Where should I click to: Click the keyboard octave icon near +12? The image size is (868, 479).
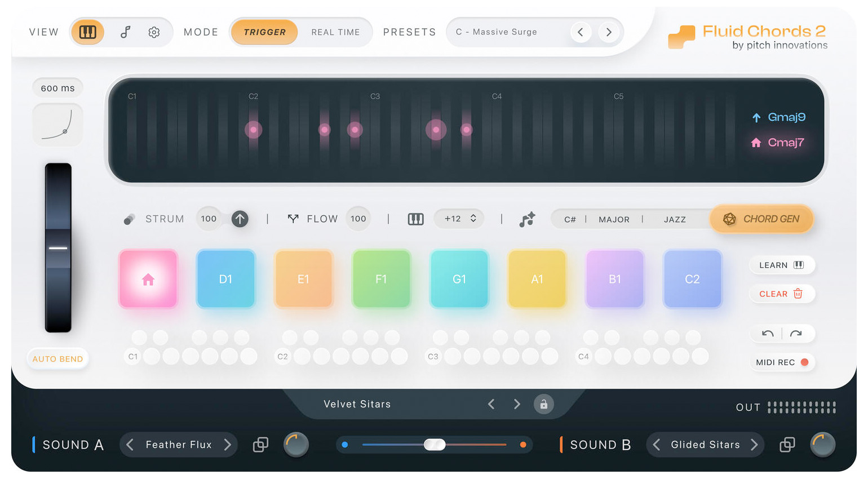click(x=415, y=219)
